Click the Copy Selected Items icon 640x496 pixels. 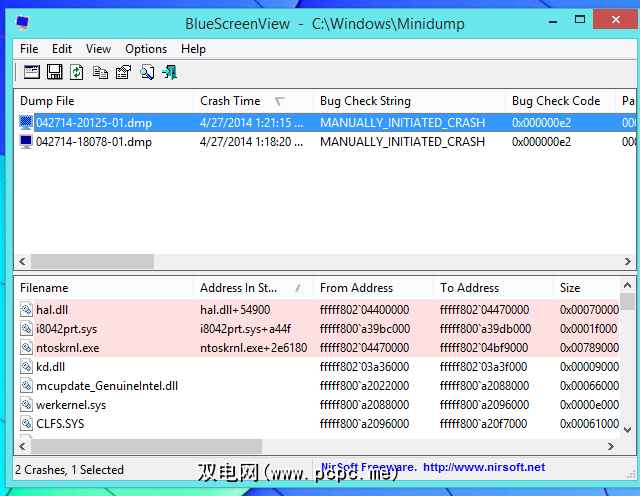100,72
